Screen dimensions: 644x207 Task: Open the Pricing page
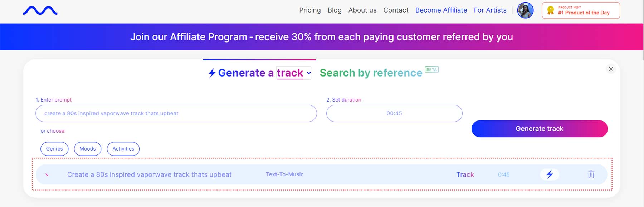pyautogui.click(x=310, y=10)
